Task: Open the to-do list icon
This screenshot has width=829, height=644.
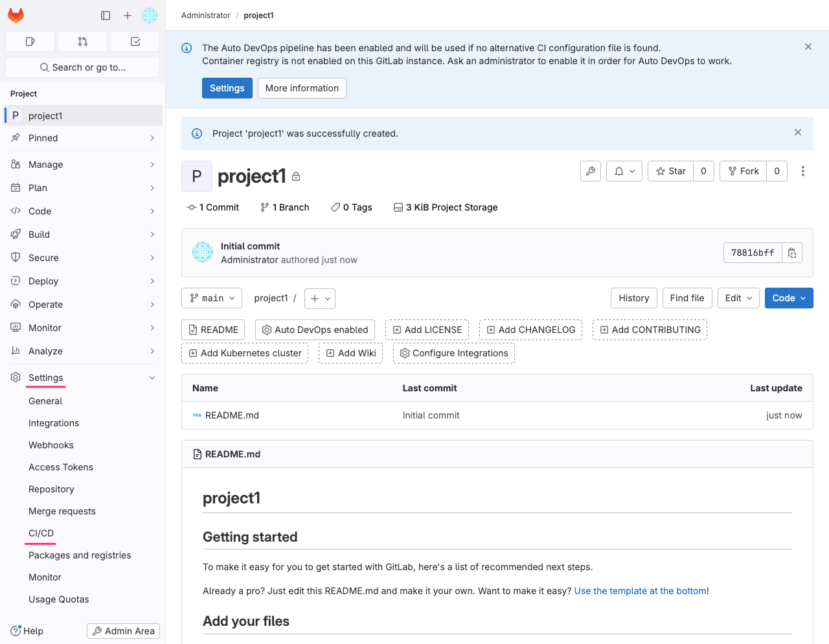Action: click(135, 41)
